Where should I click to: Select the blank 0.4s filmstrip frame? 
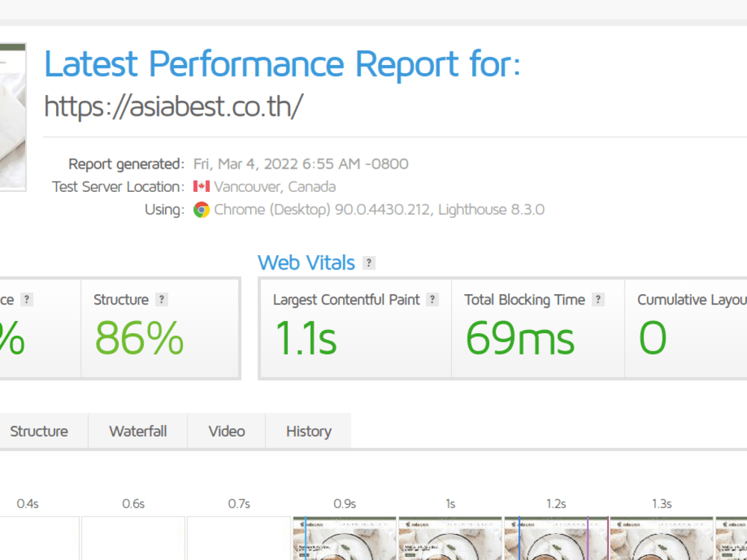(39, 538)
